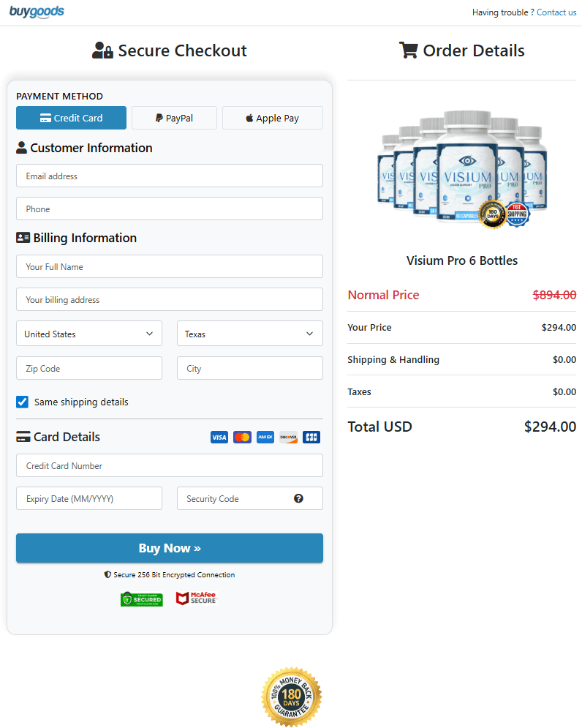Expand the Texas state dropdown
Image resolution: width=582 pixels, height=728 pixels.
[x=249, y=334]
